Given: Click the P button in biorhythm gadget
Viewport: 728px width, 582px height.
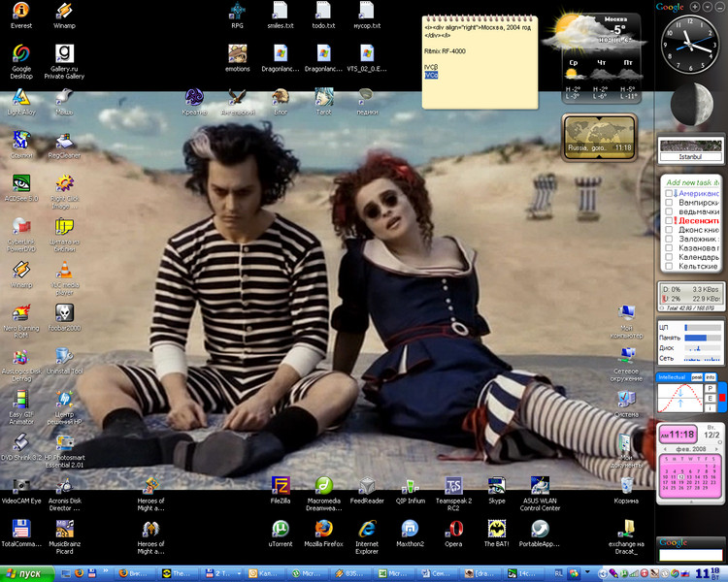Looking at the screenshot, I should tap(710, 388).
